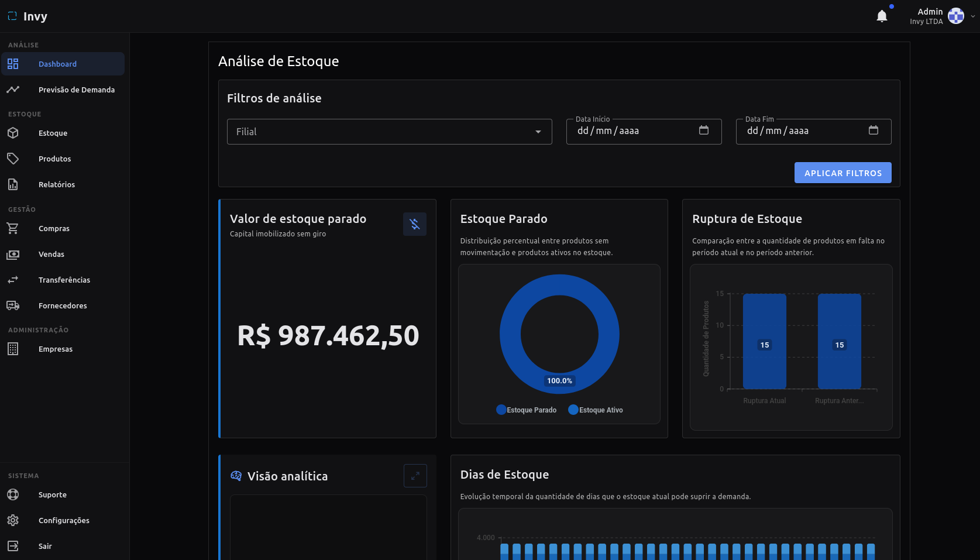Click the Visão analítica brain icon
980x560 pixels.
tap(236, 476)
